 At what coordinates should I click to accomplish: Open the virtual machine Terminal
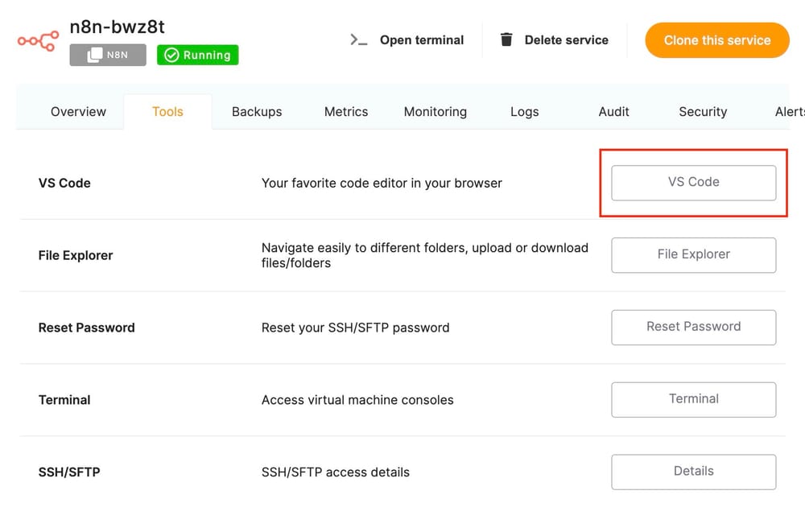(693, 399)
